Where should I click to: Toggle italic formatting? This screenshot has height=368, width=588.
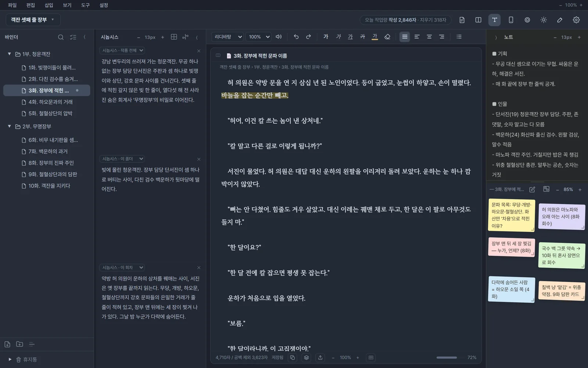(x=338, y=37)
